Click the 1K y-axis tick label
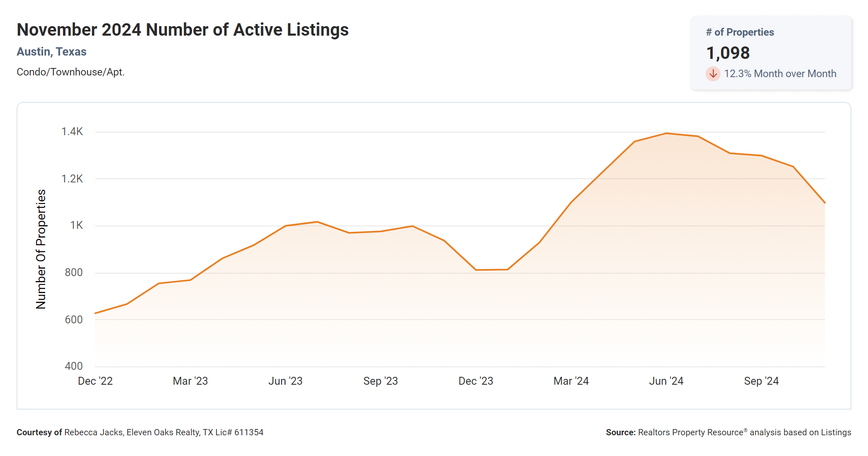This screenshot has width=868, height=456. click(x=76, y=226)
